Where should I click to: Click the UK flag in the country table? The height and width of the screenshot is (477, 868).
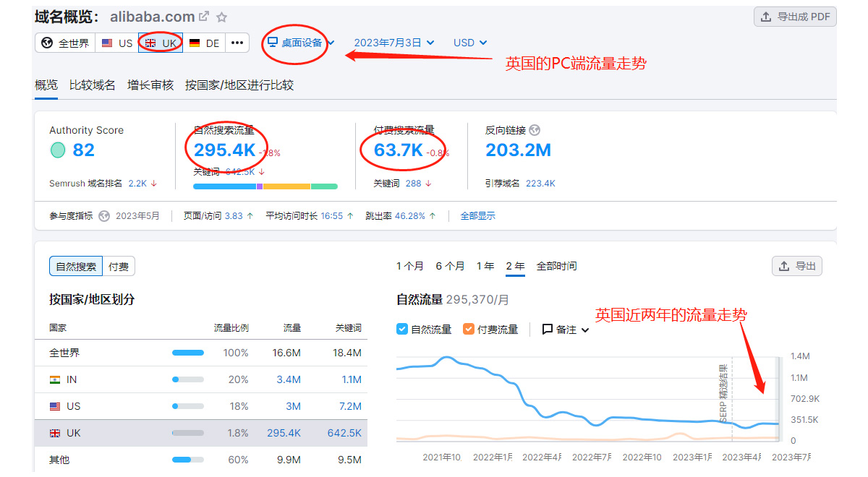click(x=55, y=433)
